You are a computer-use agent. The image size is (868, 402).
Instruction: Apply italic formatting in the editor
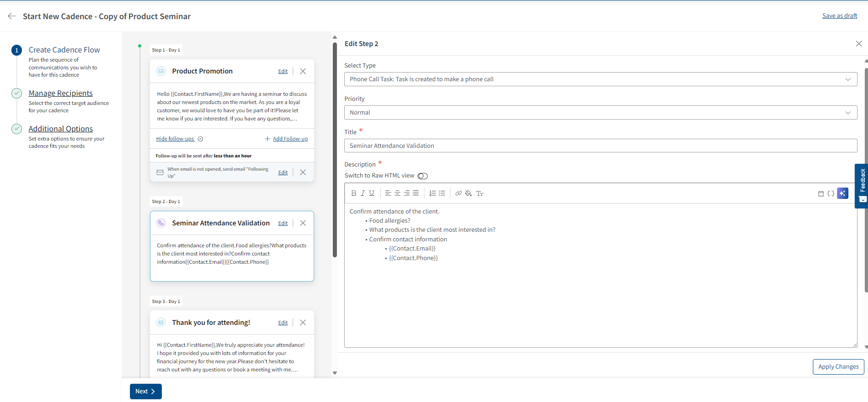tap(363, 193)
